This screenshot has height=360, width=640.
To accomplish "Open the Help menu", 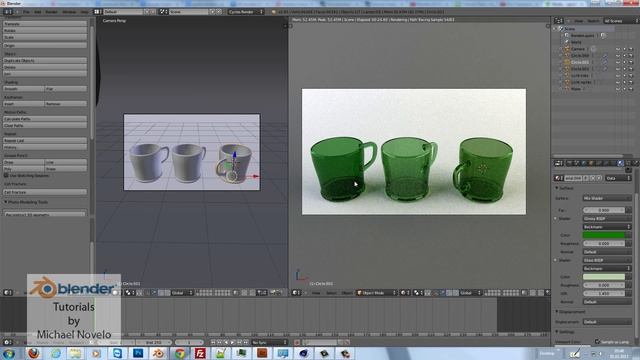I will [84, 12].
